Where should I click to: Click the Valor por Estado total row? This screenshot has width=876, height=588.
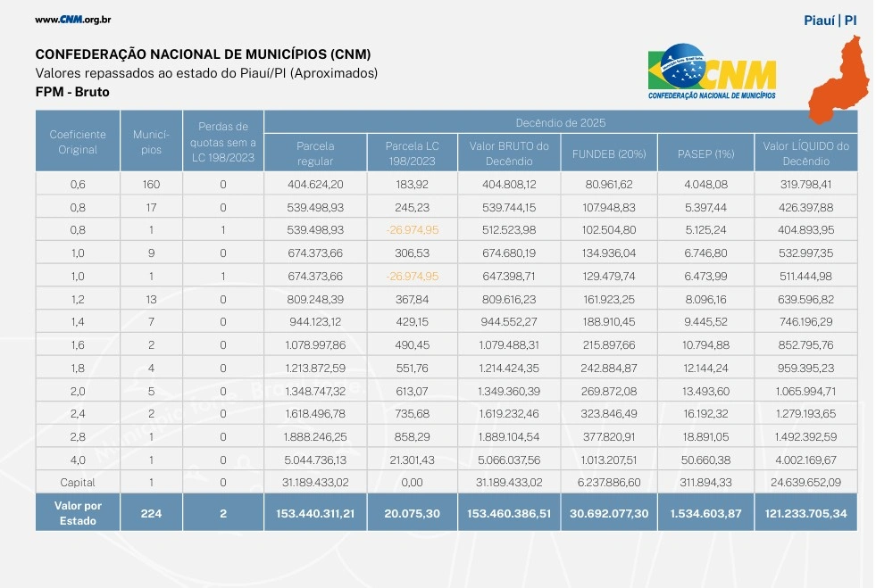[76, 512]
